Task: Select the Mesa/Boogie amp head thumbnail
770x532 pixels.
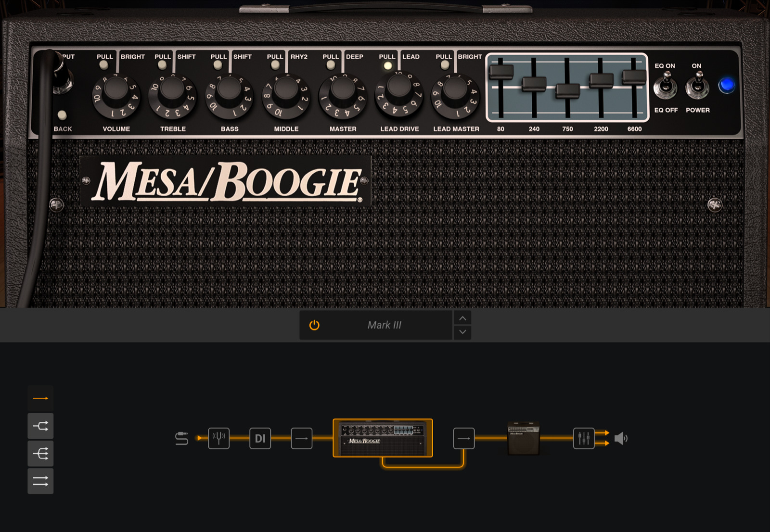Action: tap(383, 438)
